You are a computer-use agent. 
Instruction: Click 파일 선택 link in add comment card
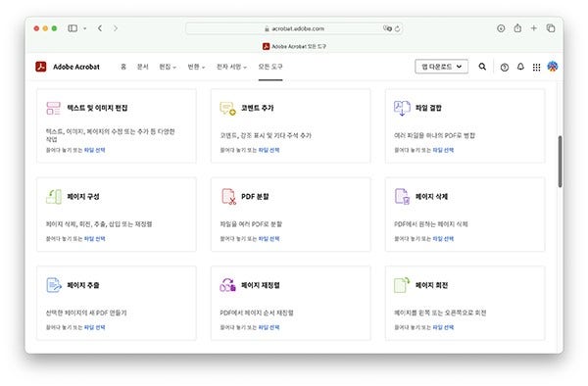[x=269, y=150]
